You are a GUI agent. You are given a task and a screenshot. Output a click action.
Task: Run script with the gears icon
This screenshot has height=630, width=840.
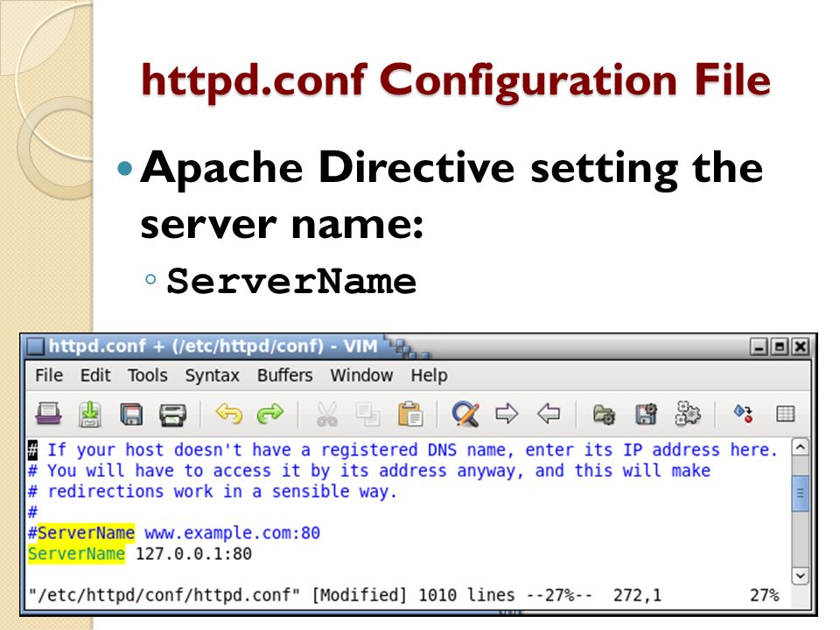(x=688, y=414)
